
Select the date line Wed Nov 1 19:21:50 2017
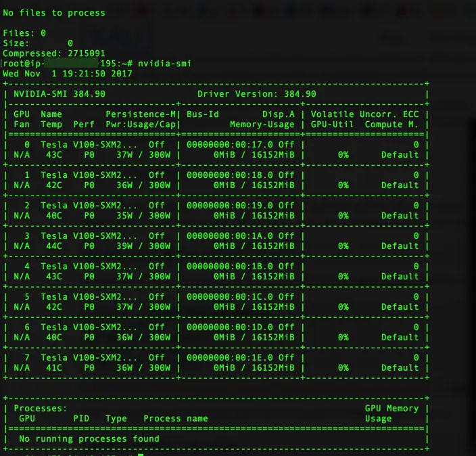pyautogui.click(x=68, y=74)
